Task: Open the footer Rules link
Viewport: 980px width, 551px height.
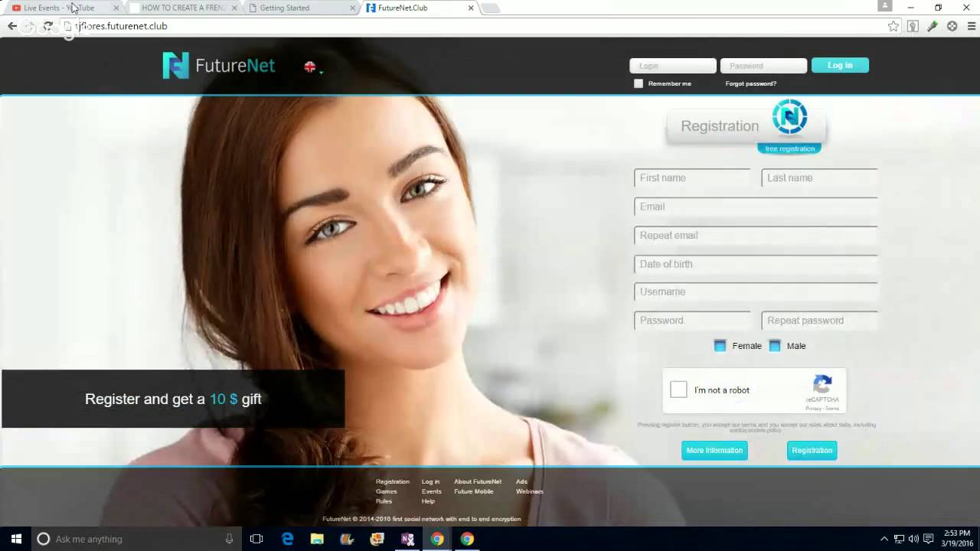Action: (x=384, y=501)
